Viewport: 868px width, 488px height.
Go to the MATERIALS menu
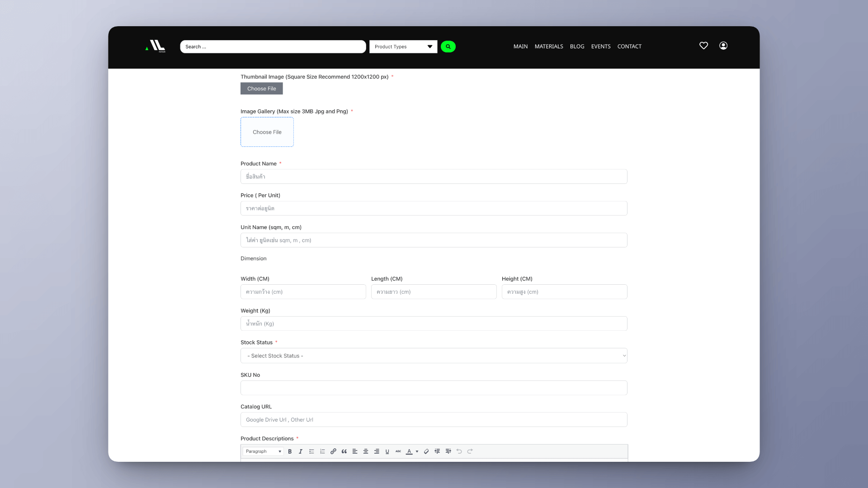pyautogui.click(x=548, y=47)
